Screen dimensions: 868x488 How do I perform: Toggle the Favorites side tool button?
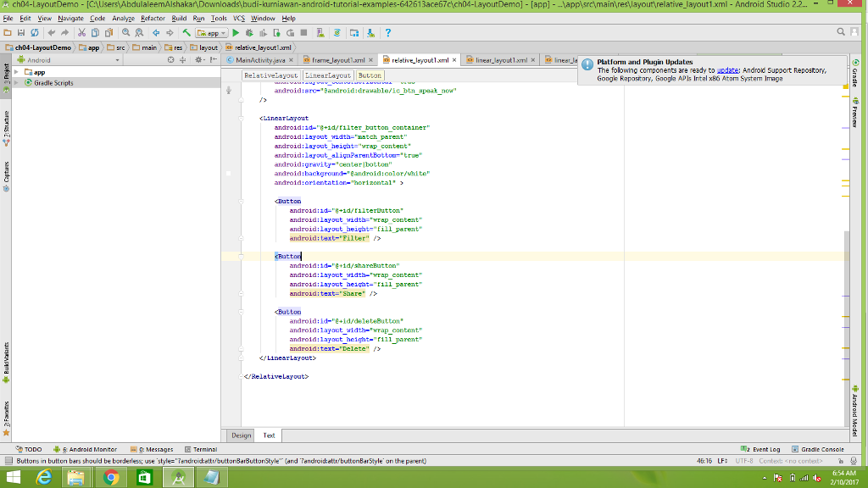coord(6,419)
